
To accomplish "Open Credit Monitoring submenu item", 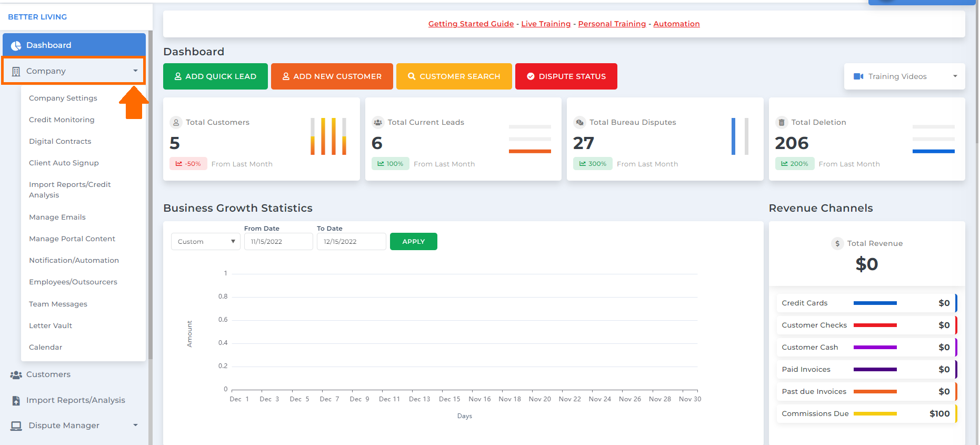I will point(62,120).
